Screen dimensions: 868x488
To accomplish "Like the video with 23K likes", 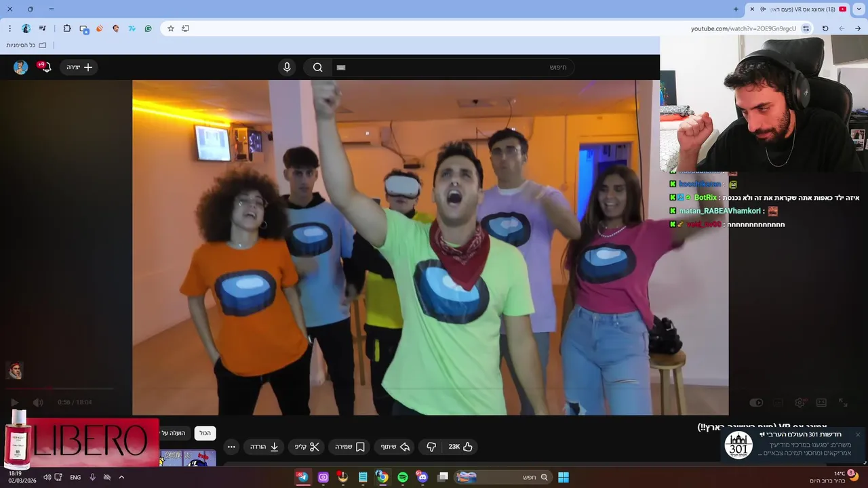I will click(x=460, y=447).
